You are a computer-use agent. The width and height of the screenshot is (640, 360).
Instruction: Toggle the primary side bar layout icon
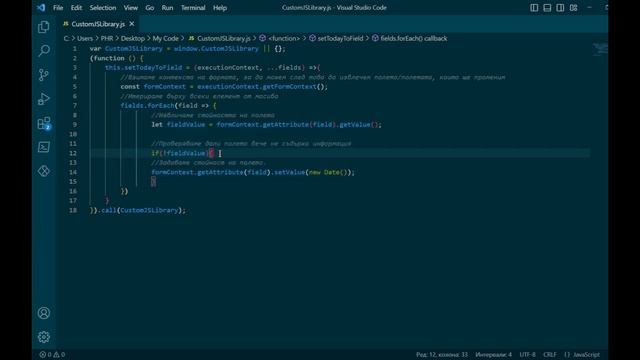pyautogui.click(x=534, y=8)
